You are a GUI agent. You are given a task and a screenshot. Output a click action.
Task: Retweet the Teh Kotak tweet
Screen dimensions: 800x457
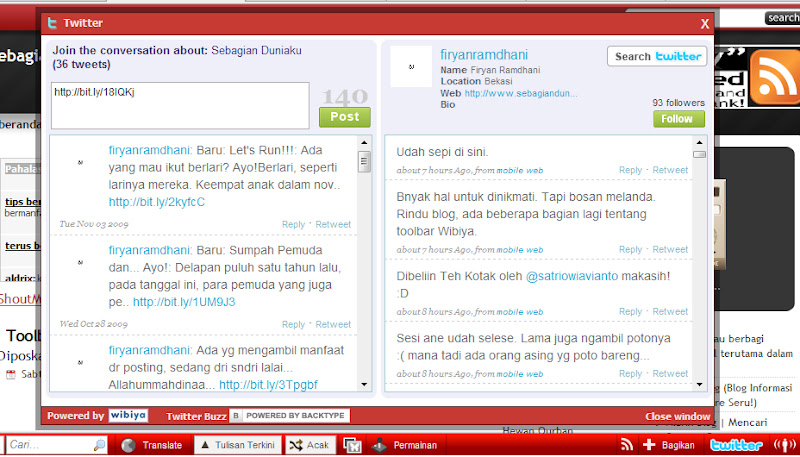pyautogui.click(x=670, y=312)
